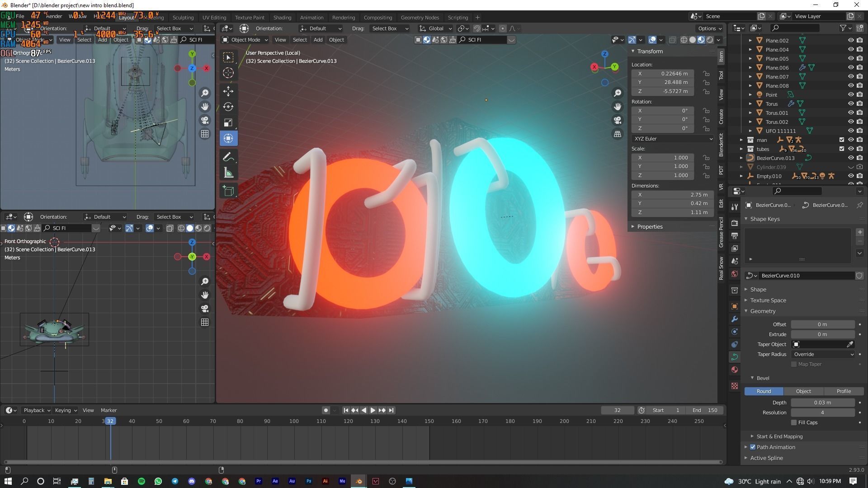
Task: Select the Scale tool icon
Action: pos(228,123)
